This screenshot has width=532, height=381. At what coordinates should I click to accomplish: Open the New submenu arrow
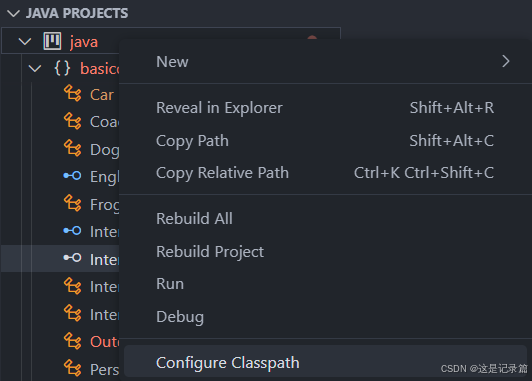(x=506, y=61)
